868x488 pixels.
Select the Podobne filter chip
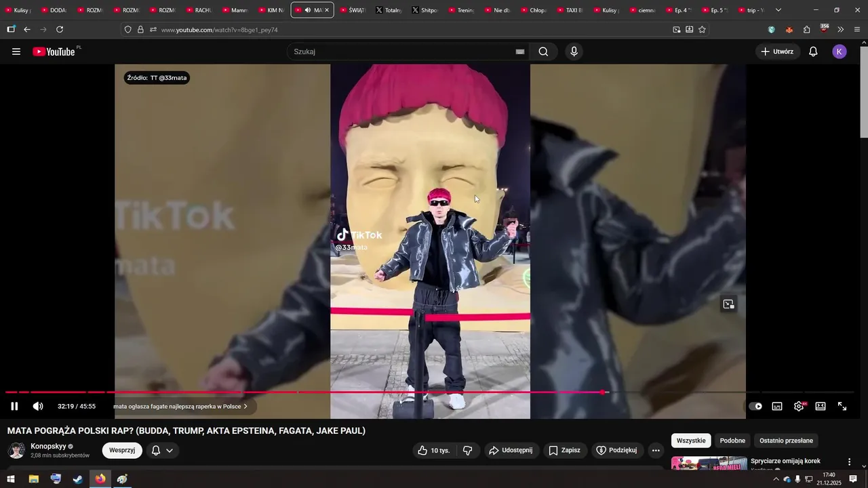[x=732, y=441]
